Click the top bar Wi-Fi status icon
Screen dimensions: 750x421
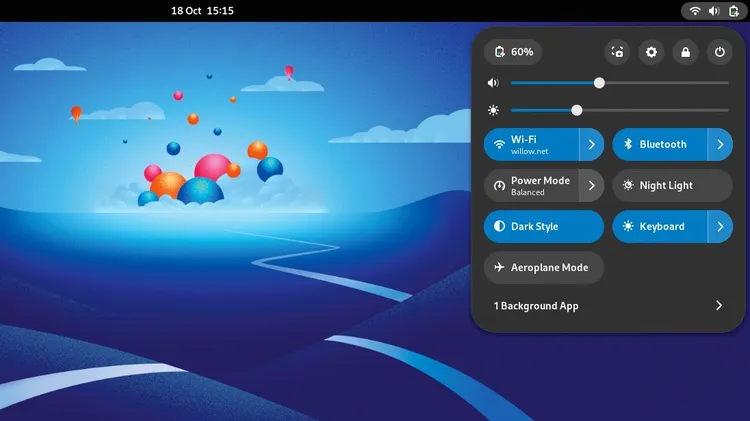coord(695,11)
